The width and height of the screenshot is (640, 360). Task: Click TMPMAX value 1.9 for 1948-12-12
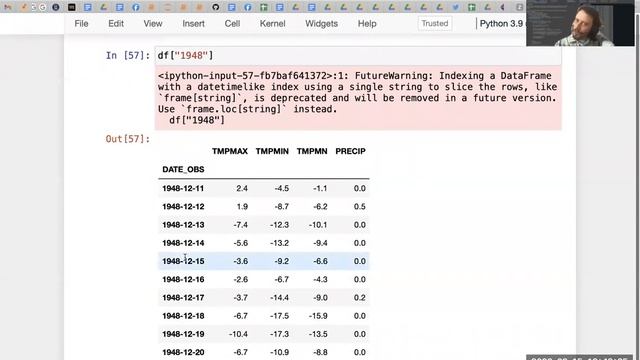pyautogui.click(x=242, y=207)
